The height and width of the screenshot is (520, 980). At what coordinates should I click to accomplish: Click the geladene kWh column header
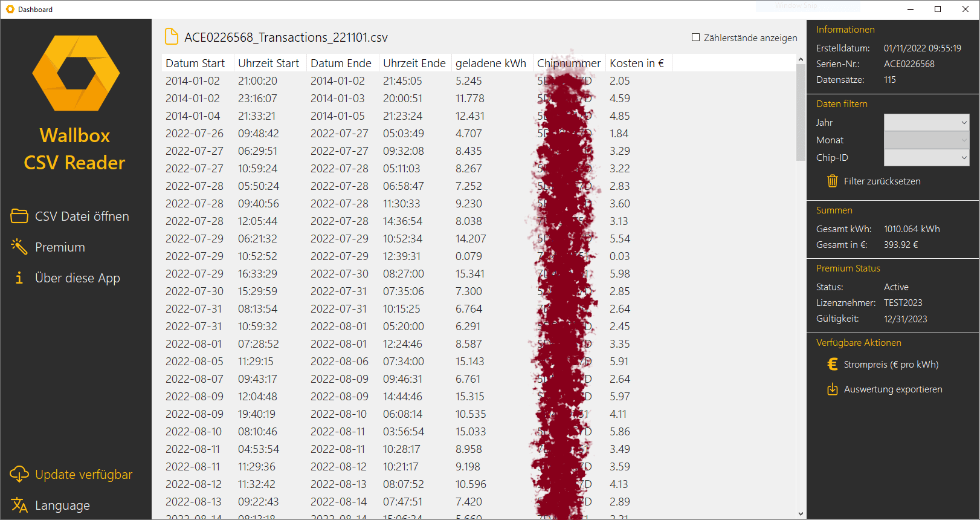click(491, 63)
